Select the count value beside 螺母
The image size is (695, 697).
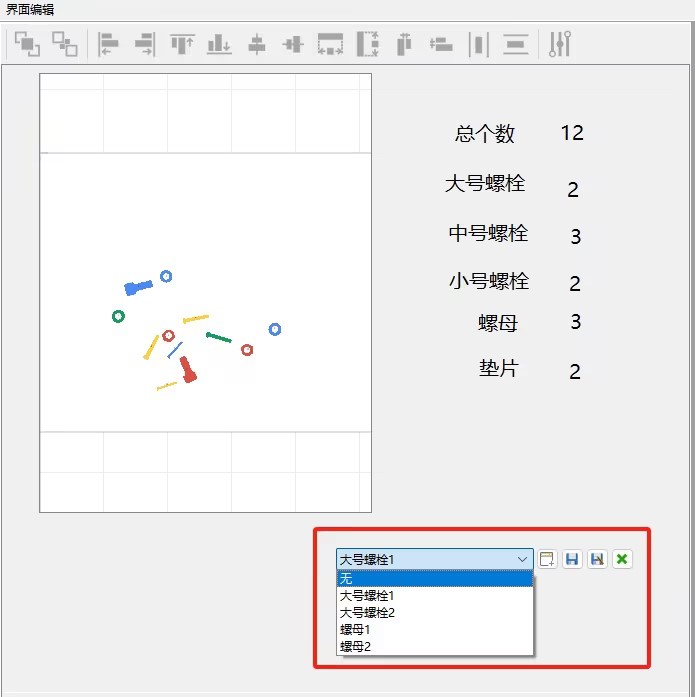coord(576,321)
